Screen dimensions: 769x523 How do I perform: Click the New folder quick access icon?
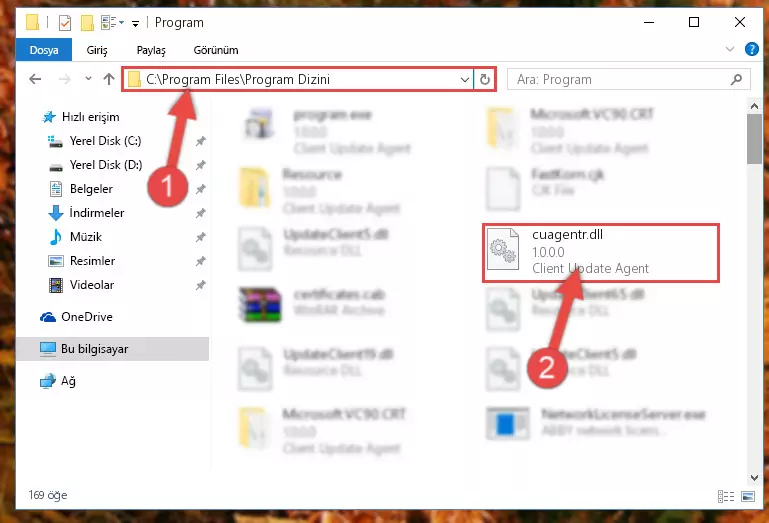click(87, 23)
